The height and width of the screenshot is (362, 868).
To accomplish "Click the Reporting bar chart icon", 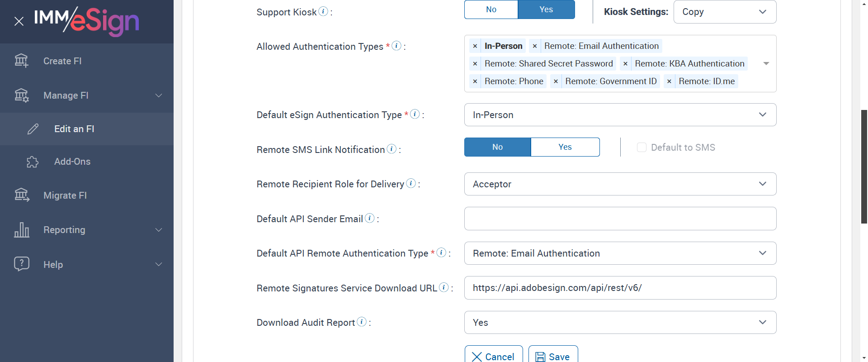I will click(x=22, y=230).
